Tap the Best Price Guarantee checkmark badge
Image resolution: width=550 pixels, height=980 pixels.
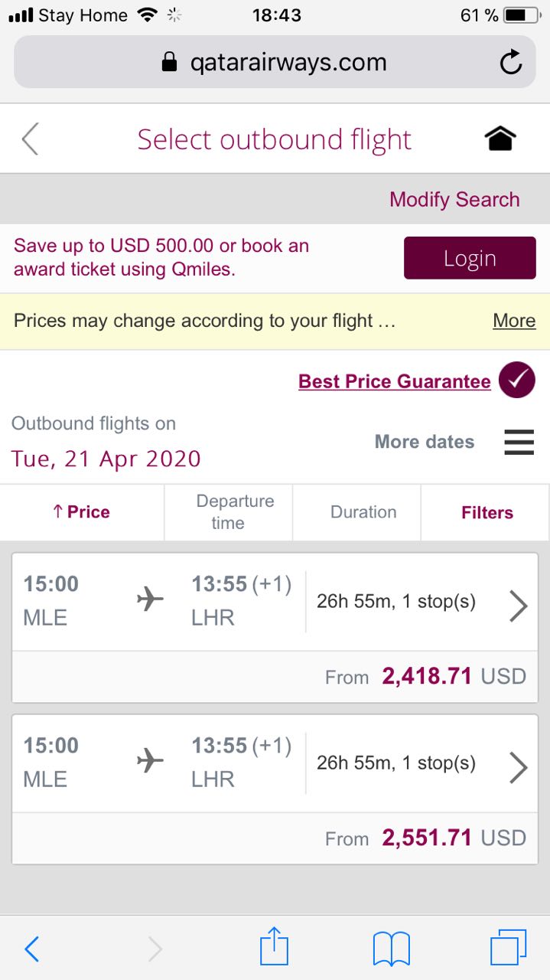pos(516,381)
